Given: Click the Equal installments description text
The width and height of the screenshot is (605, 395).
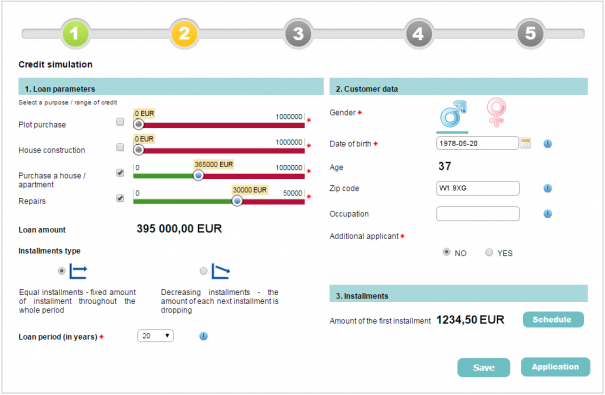Looking at the screenshot, I should click(77, 301).
